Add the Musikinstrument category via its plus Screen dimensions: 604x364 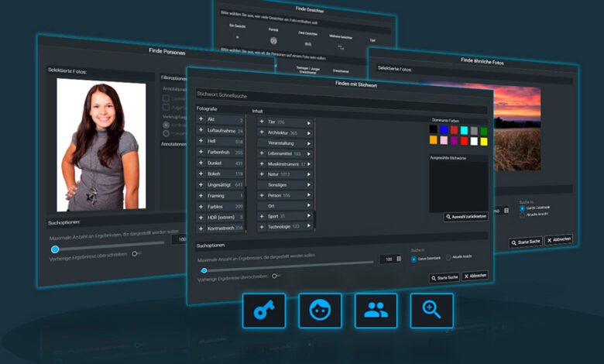262,163
